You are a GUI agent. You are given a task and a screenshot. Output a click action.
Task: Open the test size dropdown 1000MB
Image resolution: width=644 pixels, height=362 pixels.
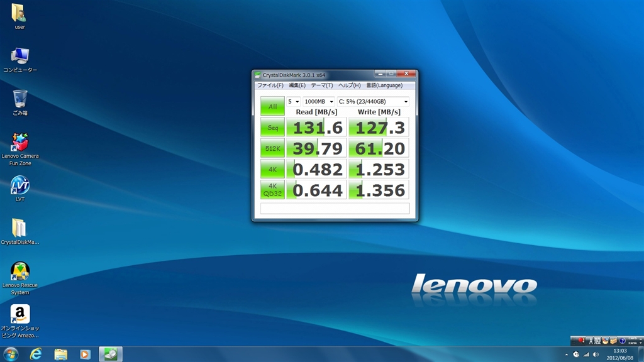click(319, 101)
